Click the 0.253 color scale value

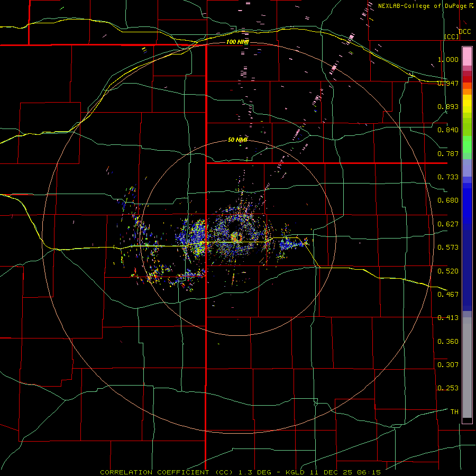[x=448, y=388]
